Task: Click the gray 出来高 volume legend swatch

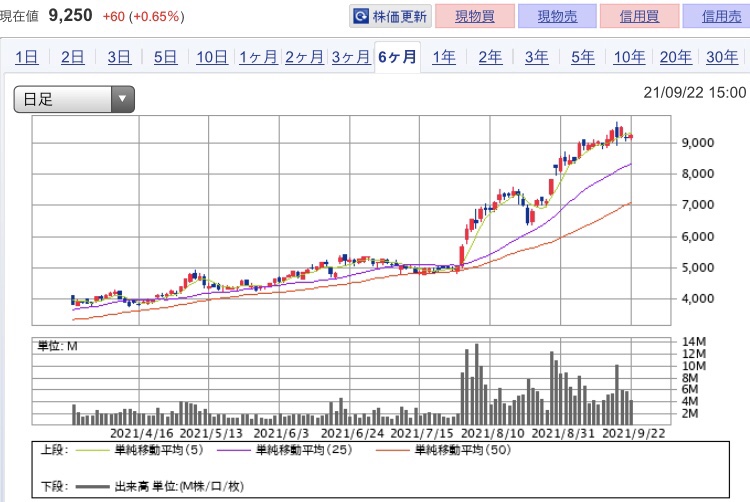Action: pyautogui.click(x=92, y=487)
